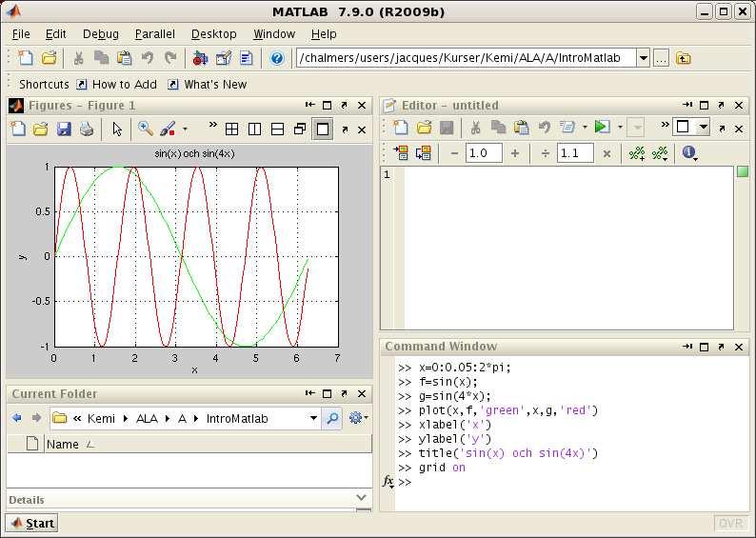756x538 pixels.
Task: Click Copy icon in main toolbar
Action: 101,58
